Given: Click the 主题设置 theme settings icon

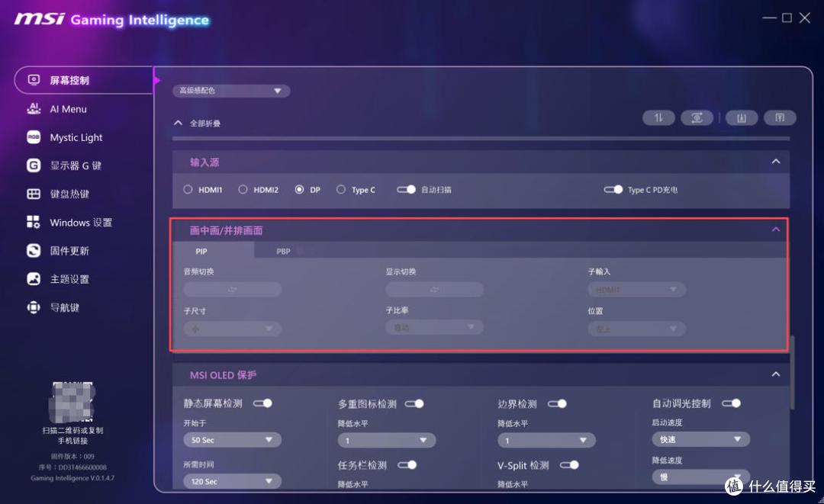Looking at the screenshot, I should tap(34, 279).
